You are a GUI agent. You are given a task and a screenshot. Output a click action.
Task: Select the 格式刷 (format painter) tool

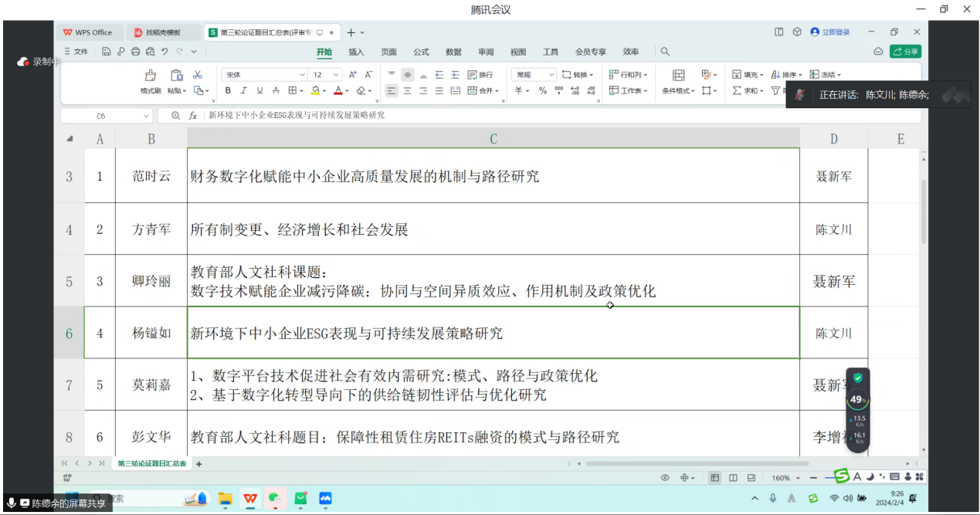coord(151,80)
